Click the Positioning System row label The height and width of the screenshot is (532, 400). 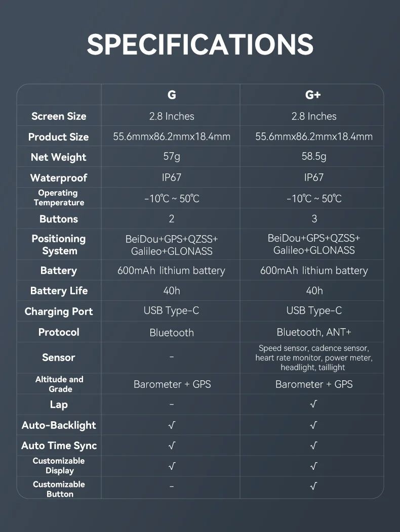point(59,245)
